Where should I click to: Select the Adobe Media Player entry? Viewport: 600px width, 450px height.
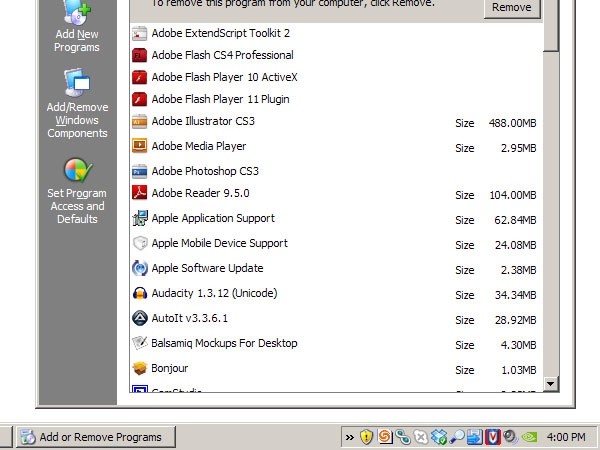pos(336,146)
